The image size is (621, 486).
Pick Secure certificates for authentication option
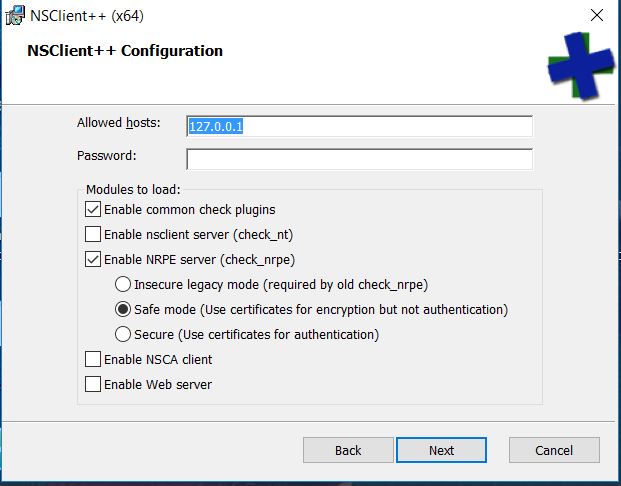click(x=123, y=335)
